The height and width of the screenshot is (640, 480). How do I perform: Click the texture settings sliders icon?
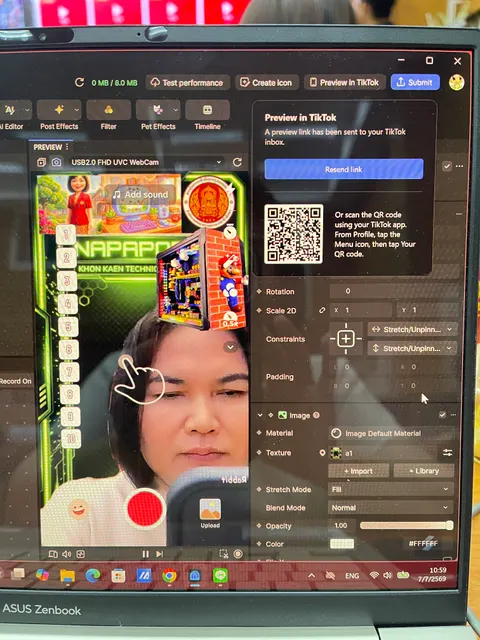[447, 452]
